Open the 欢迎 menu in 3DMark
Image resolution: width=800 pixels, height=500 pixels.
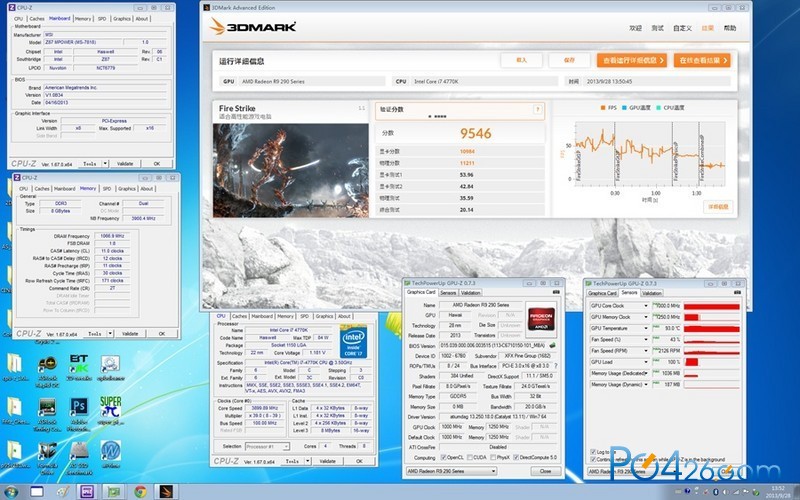635,28
